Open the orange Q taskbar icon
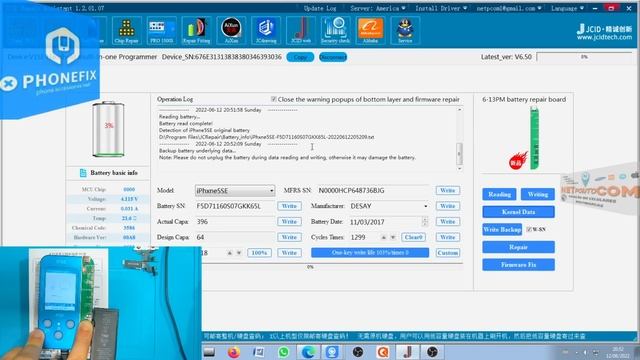The height and width of the screenshot is (360, 640). click(382, 352)
